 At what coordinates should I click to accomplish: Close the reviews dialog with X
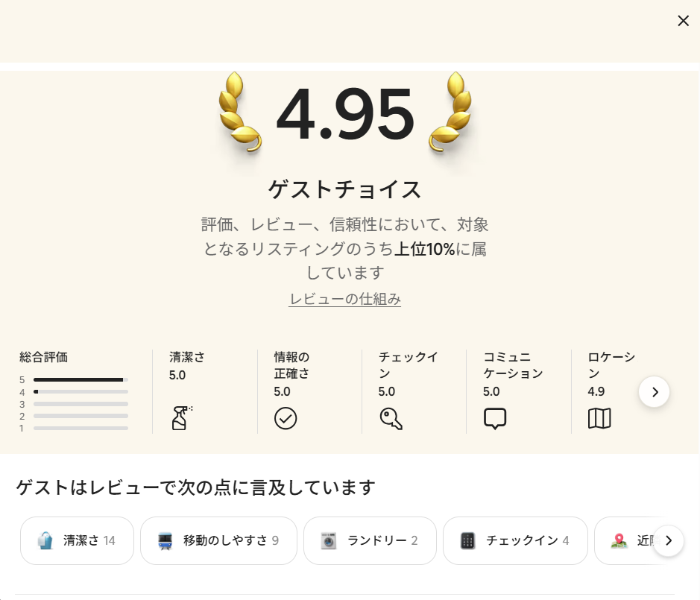tap(683, 21)
